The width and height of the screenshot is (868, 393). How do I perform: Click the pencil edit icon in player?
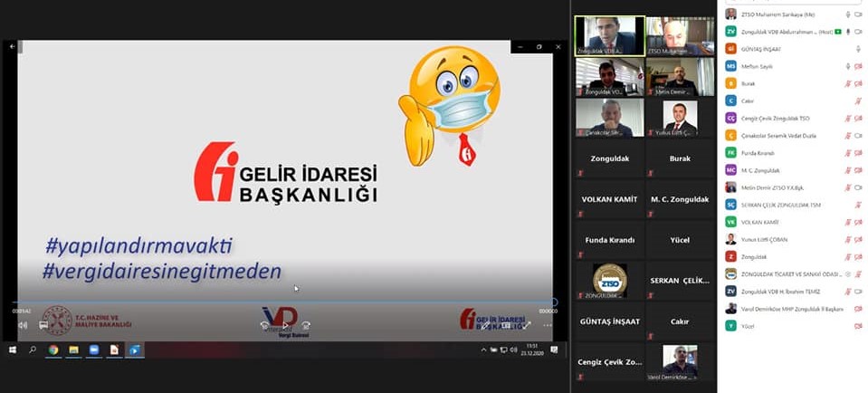pyautogui.click(x=485, y=325)
